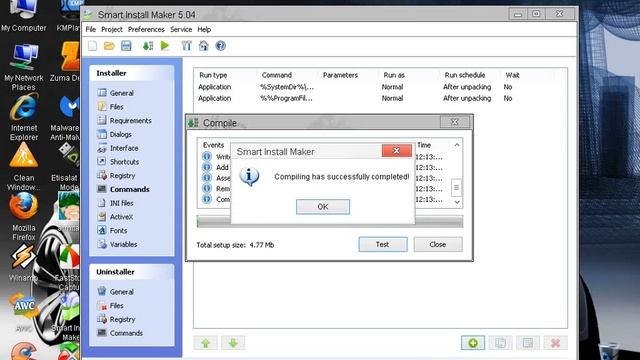Delete command with red X button
Viewport: 640px width, 360px height.
tap(556, 343)
